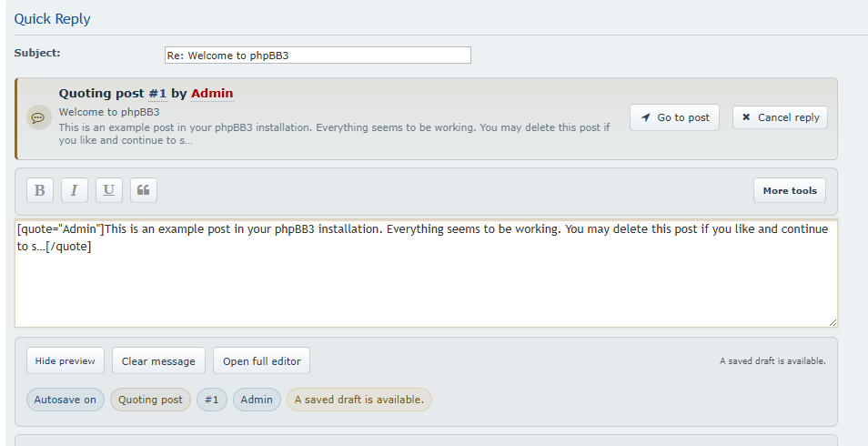The width and height of the screenshot is (868, 446).
Task: Click the speech bubble quote icon
Action: click(38, 117)
